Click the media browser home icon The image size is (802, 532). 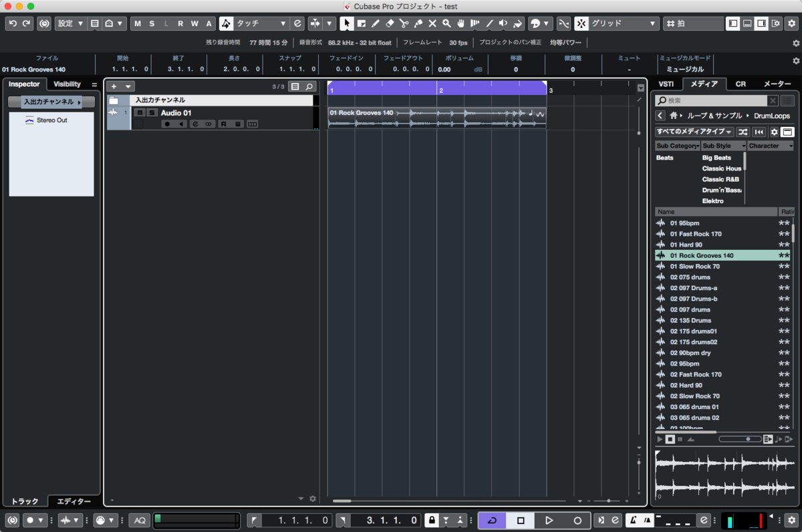(x=673, y=116)
